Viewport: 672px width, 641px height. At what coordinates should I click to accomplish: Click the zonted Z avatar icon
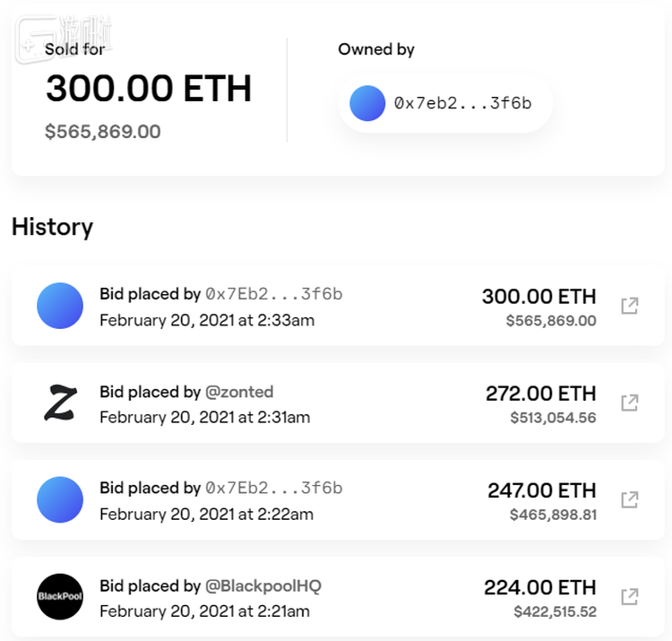tap(60, 403)
